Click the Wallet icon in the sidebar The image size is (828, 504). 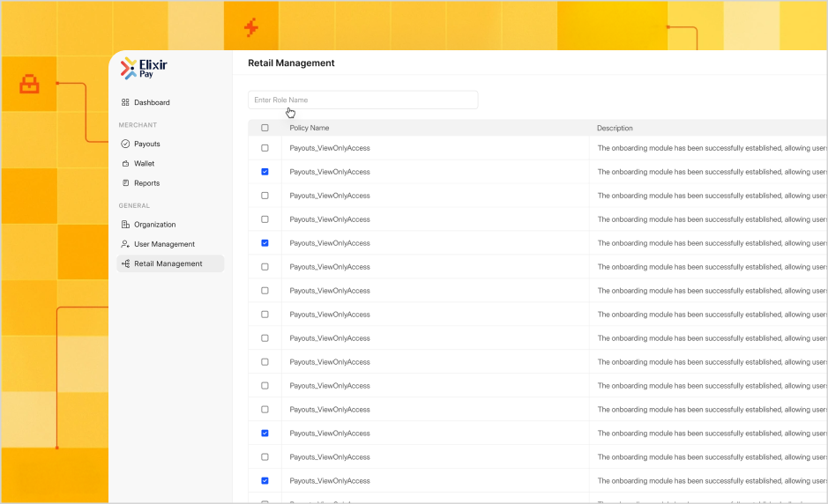(125, 164)
